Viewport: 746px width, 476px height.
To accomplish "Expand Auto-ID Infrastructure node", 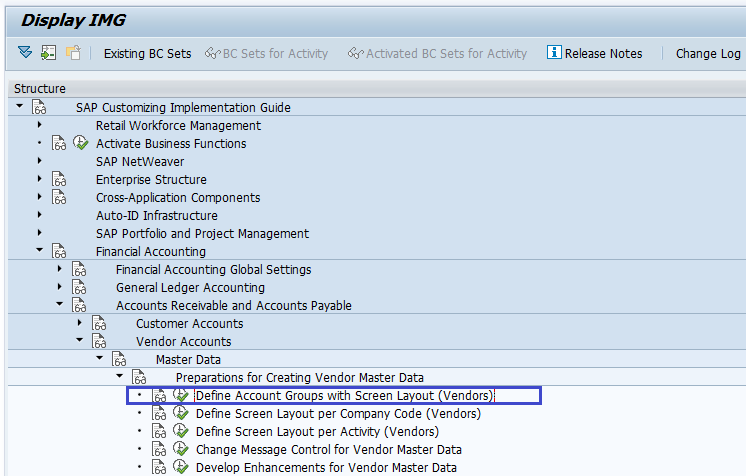I will click(x=39, y=215).
